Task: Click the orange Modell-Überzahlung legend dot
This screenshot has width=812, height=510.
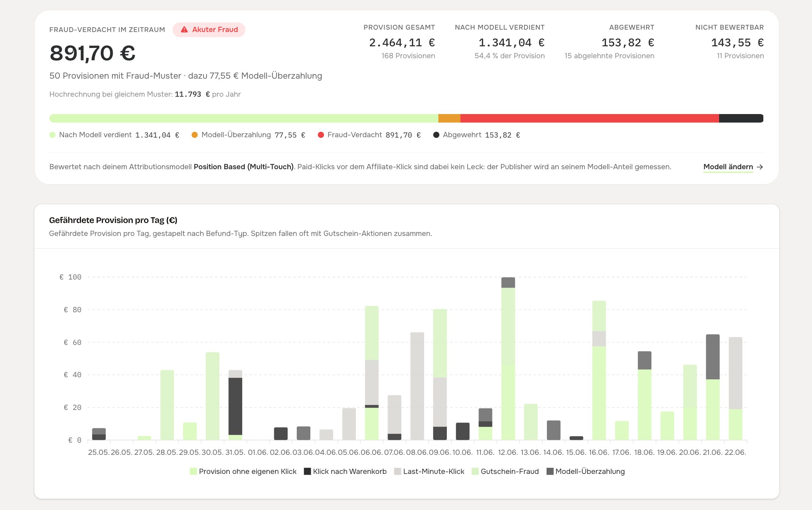Action: click(195, 135)
